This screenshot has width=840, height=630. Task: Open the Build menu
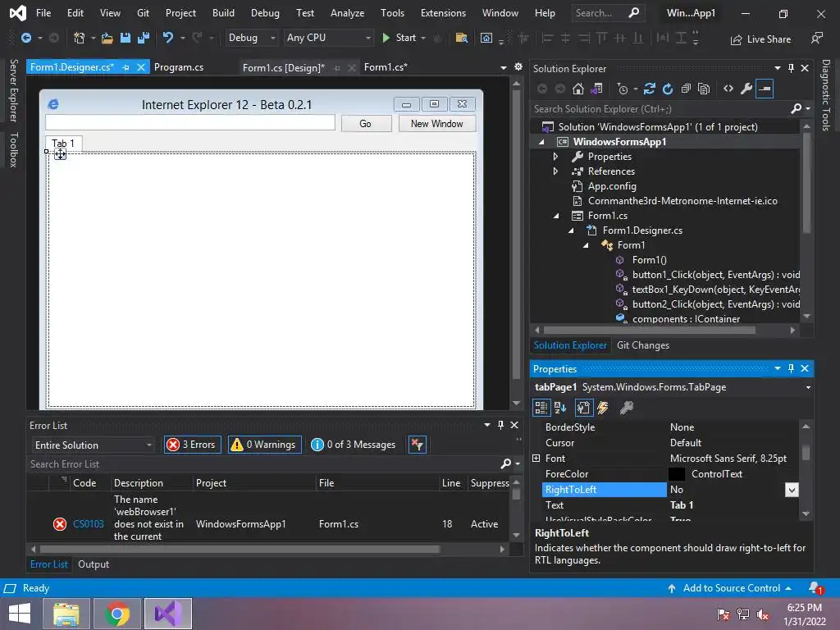point(223,13)
